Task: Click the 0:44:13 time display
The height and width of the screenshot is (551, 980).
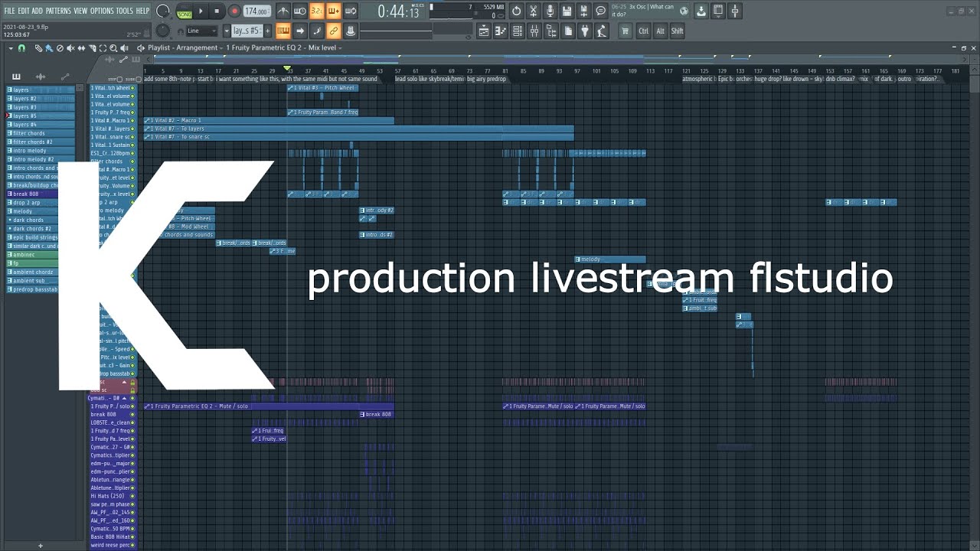Action: point(398,11)
